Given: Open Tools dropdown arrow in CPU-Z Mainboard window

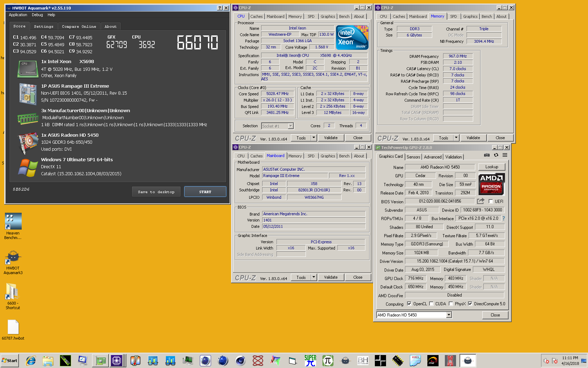Looking at the screenshot, I should pos(314,277).
